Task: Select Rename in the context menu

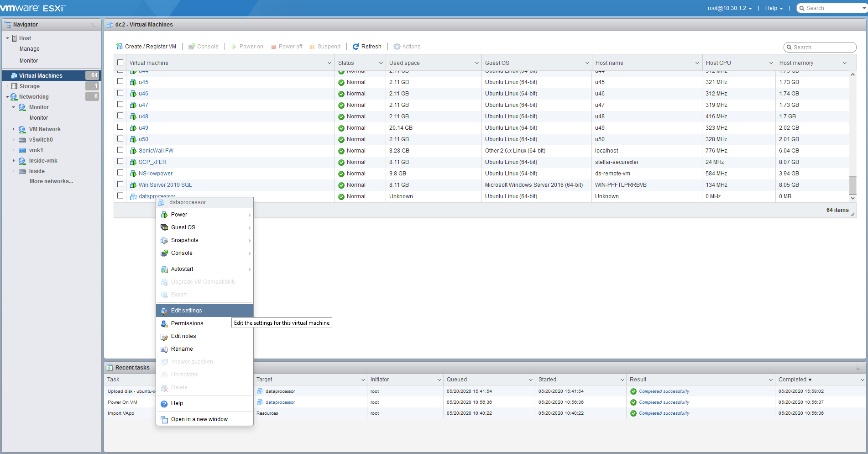Action: 182,349
